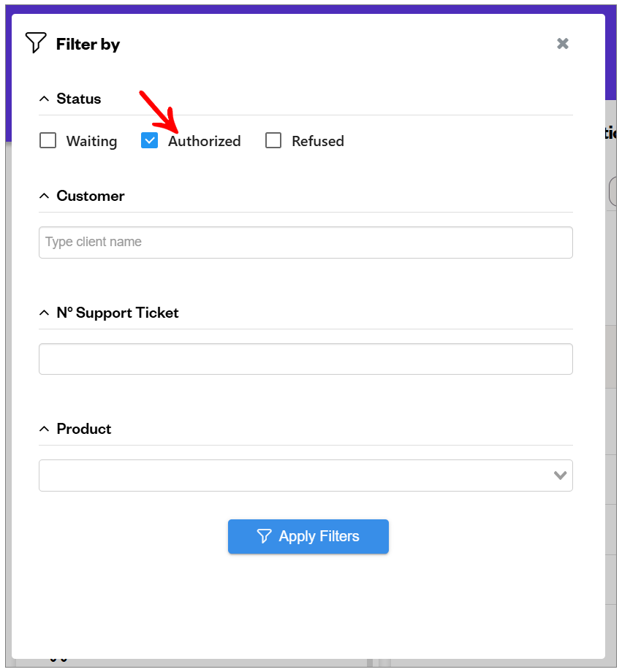Open the Product dropdown list

click(x=306, y=476)
